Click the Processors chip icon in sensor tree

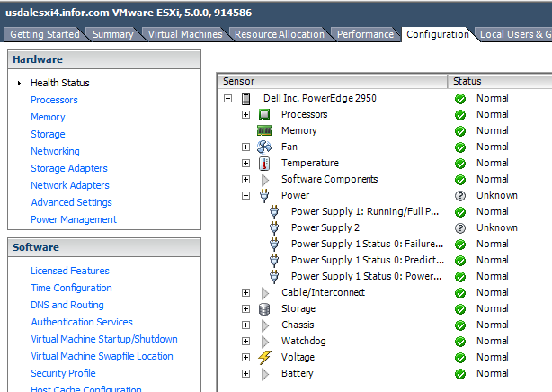pos(264,114)
